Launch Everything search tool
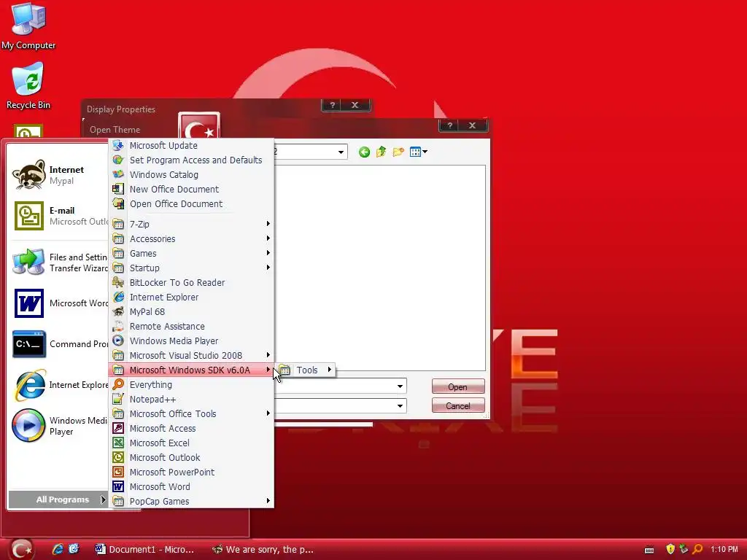The height and width of the screenshot is (560, 747). [x=192, y=385]
